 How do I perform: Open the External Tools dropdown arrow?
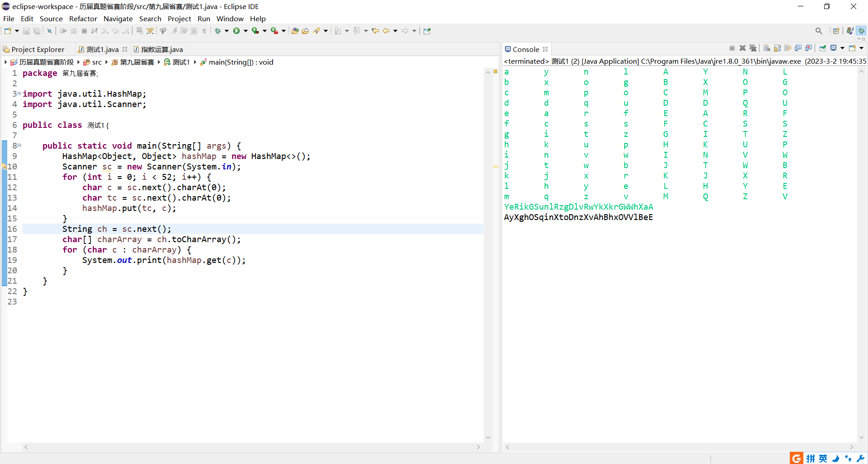[x=283, y=31]
